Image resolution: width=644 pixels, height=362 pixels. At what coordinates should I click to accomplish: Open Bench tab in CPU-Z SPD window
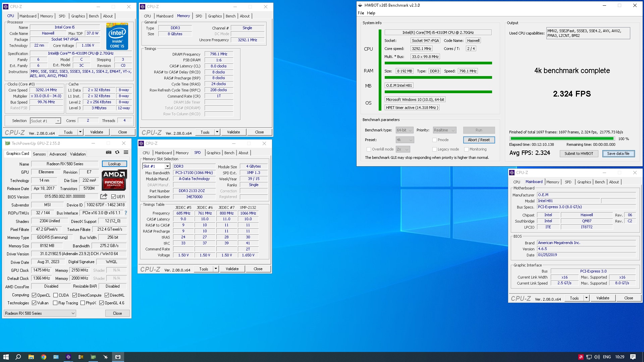click(x=229, y=153)
